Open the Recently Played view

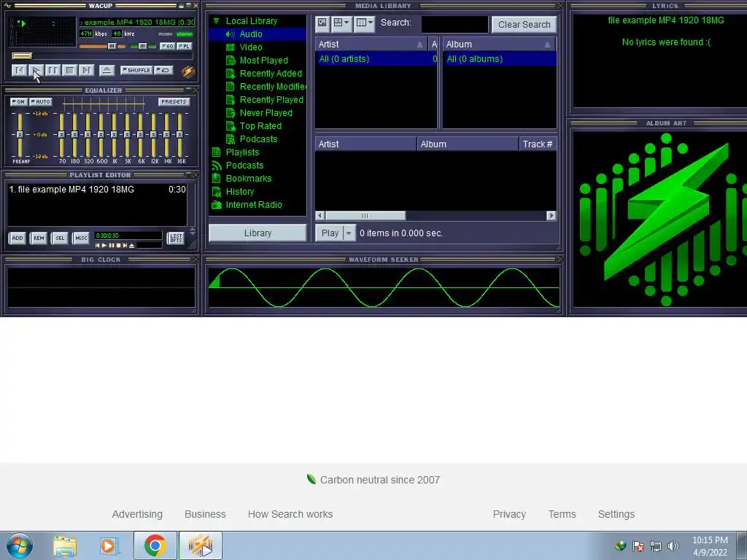click(271, 99)
